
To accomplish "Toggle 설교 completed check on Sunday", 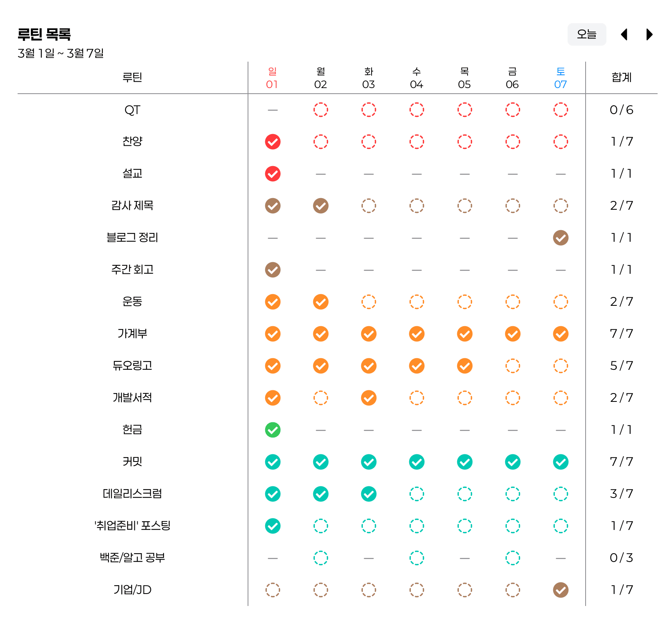I will click(x=273, y=174).
